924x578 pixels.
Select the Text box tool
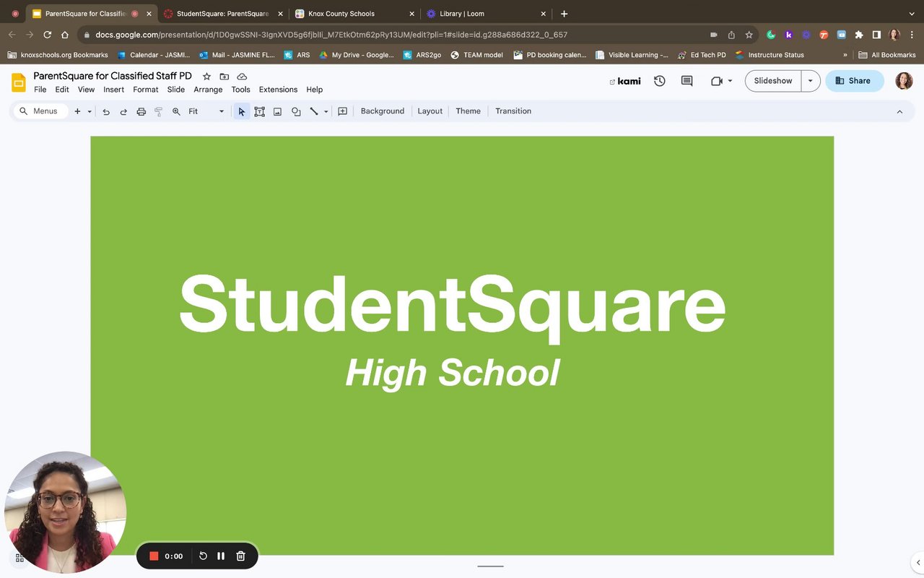[259, 111]
